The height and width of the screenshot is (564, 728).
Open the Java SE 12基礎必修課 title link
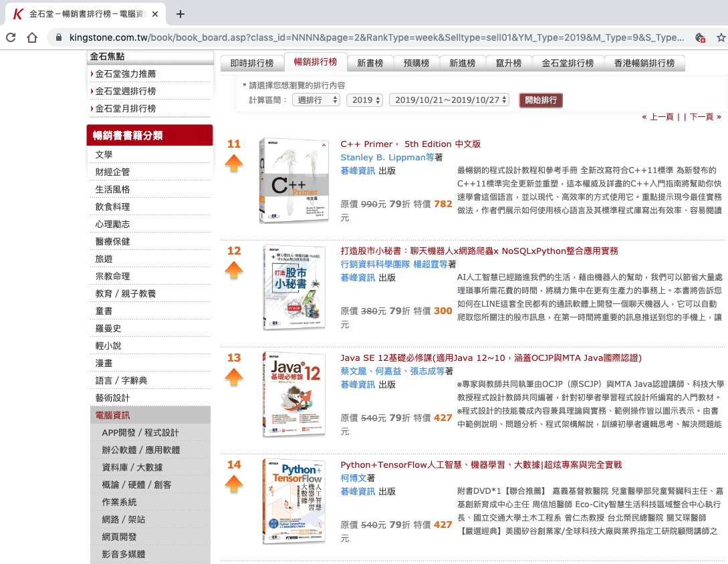491,358
